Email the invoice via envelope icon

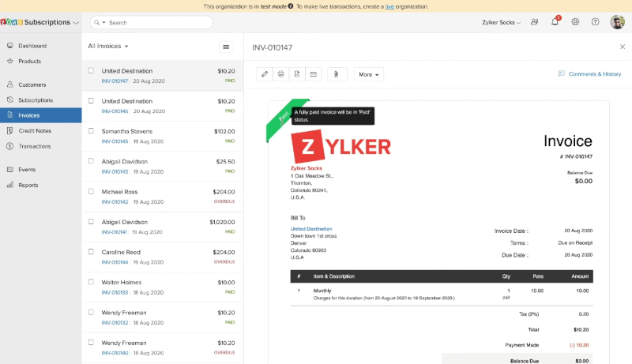pyautogui.click(x=313, y=74)
